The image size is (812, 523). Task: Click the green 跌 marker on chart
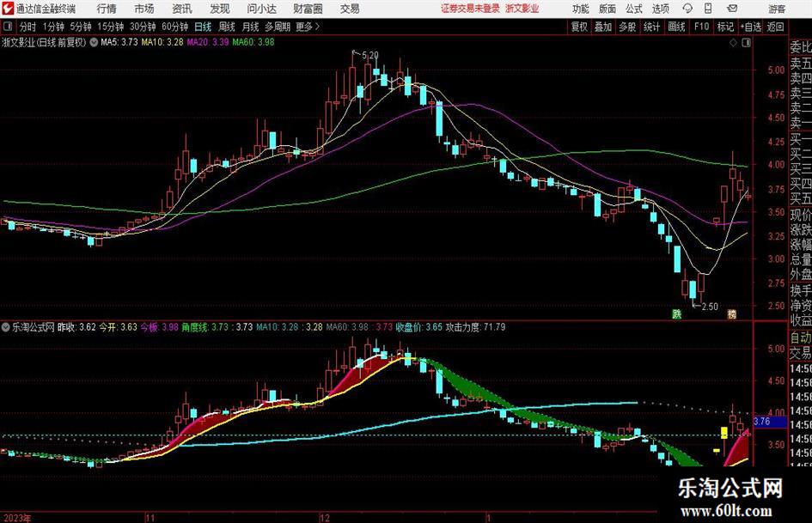point(677,313)
